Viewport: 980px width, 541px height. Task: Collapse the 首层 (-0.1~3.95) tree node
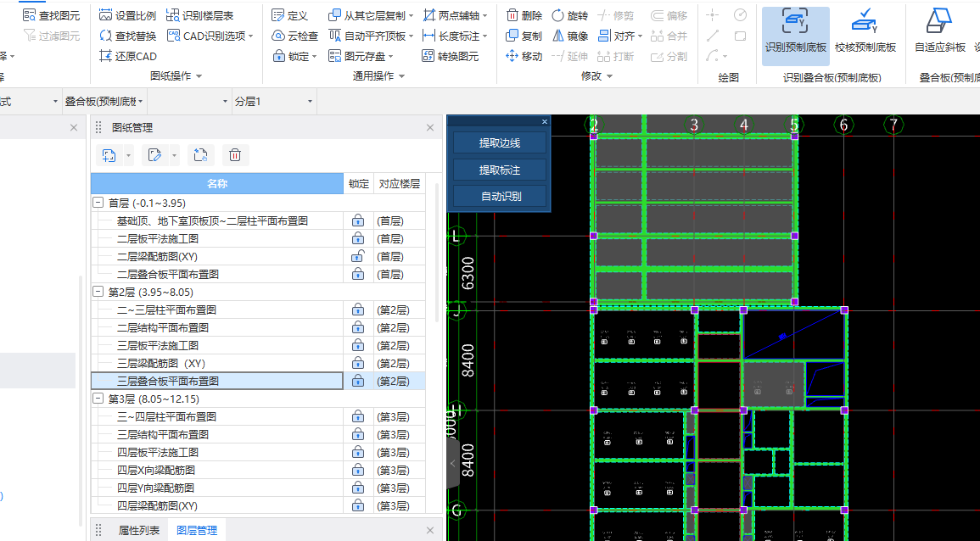tap(98, 203)
